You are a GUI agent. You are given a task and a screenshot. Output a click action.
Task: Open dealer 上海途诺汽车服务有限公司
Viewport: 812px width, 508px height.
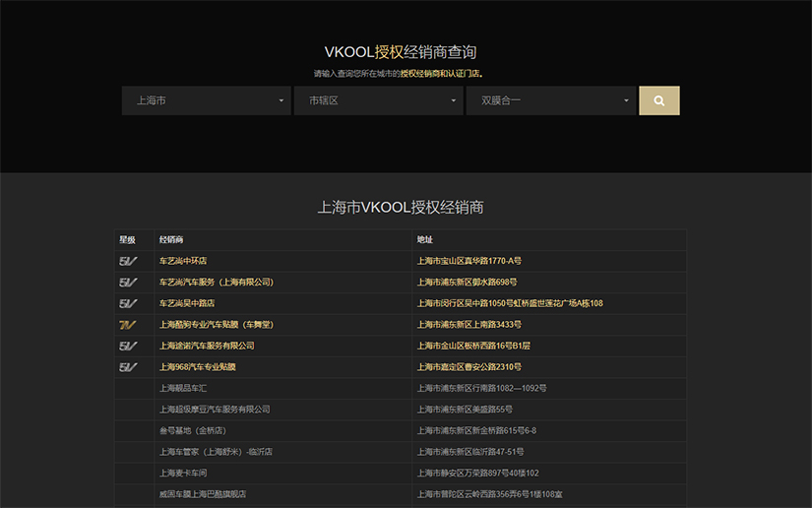(x=207, y=346)
